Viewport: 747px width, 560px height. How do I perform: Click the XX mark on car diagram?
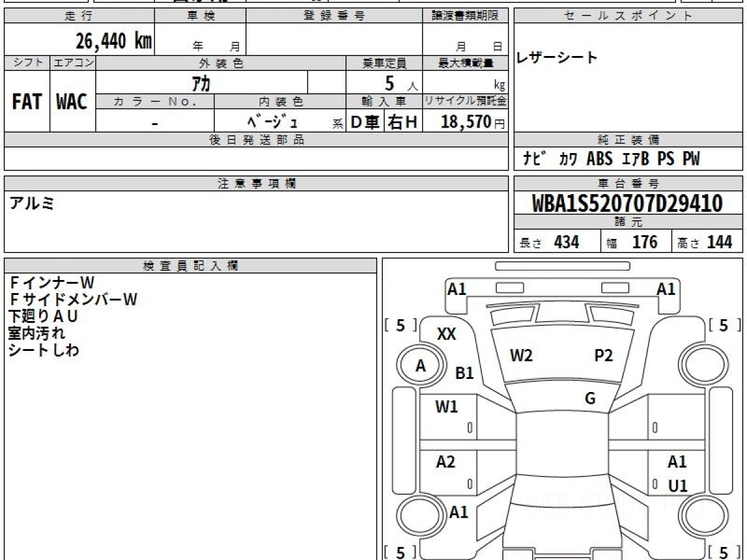tap(446, 334)
